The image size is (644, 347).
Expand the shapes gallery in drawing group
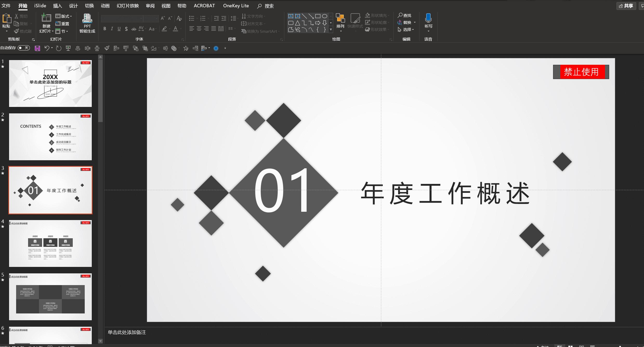[x=331, y=30]
